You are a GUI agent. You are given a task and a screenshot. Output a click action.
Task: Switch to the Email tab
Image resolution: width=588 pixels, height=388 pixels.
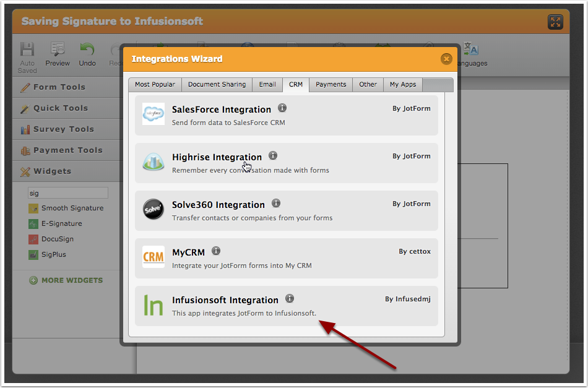267,85
